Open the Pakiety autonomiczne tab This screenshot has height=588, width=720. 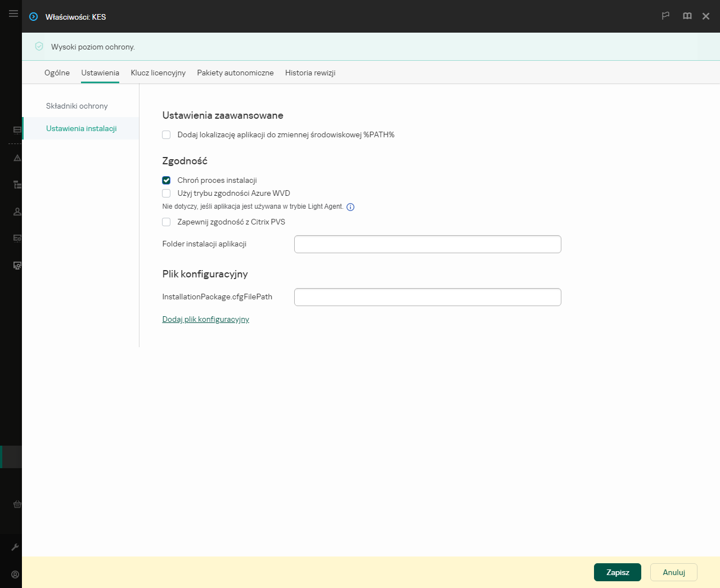[x=235, y=73]
